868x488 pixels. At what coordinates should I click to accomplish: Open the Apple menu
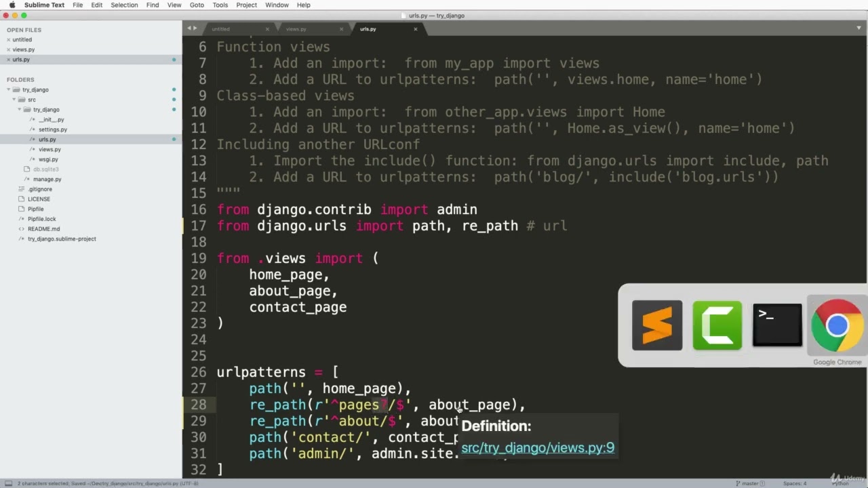point(12,5)
